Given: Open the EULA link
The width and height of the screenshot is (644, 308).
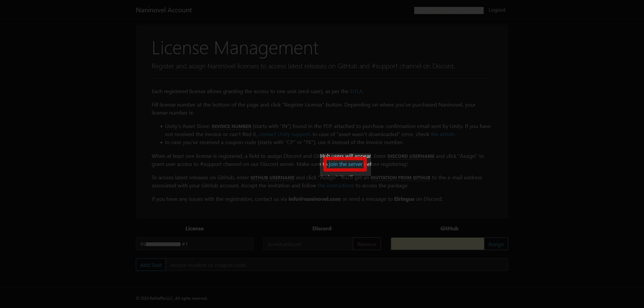Looking at the screenshot, I should tap(356, 91).
